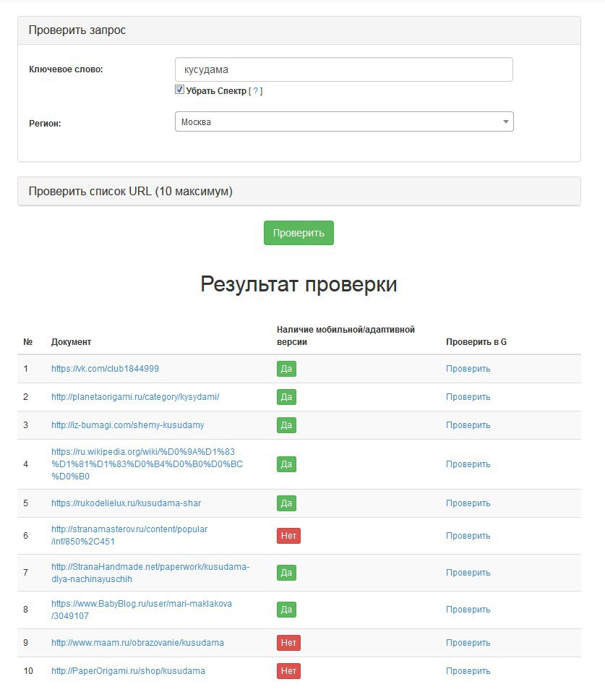The image size is (605, 700).
Task: Open the BabyBlog.ru mari-maklakova link
Action: coord(142,610)
